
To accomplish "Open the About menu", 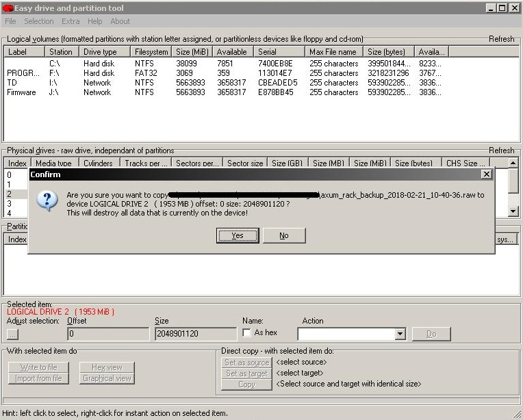I will click(x=120, y=21).
